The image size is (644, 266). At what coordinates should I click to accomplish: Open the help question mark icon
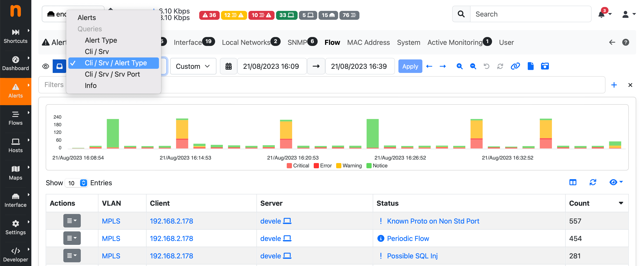[625, 42]
